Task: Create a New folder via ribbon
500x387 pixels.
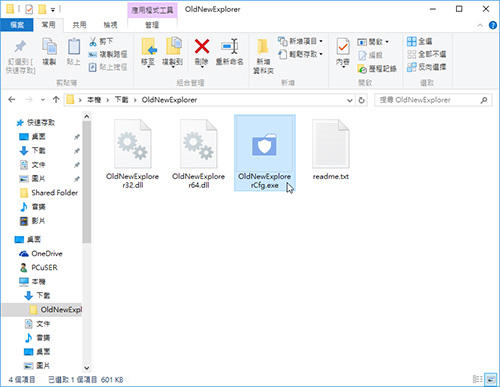Action: tap(263, 56)
